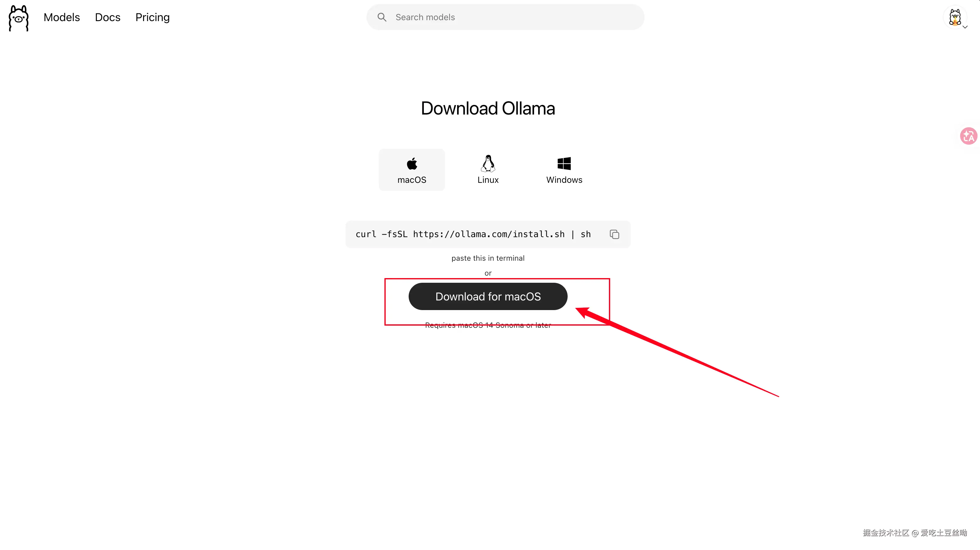
Task: Click the Ollama llama logo
Action: tap(19, 18)
